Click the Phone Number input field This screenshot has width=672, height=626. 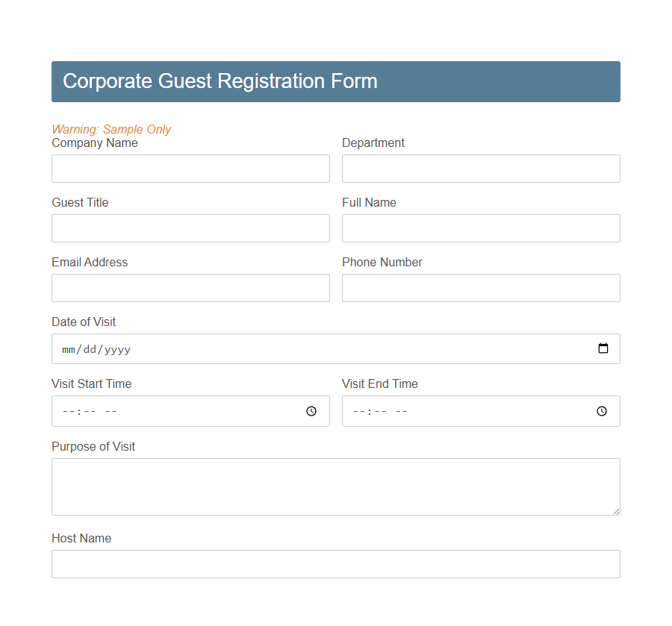[480, 288]
